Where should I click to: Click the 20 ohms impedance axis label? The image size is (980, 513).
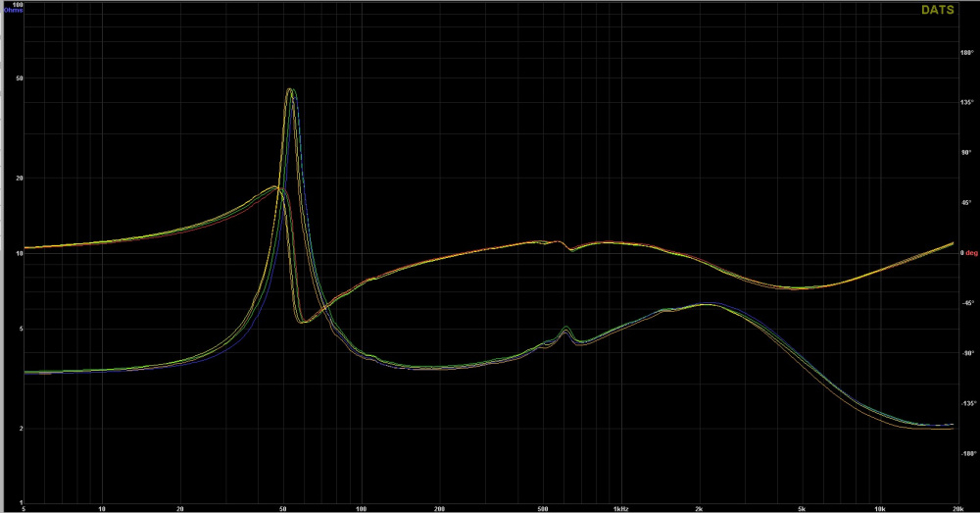(x=18, y=178)
